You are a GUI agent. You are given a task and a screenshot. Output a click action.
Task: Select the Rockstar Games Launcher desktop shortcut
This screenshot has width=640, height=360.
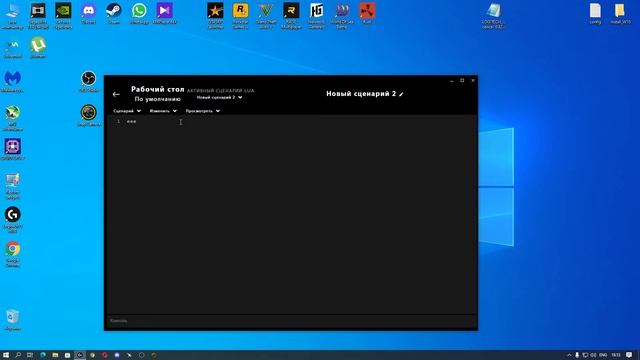pyautogui.click(x=240, y=16)
